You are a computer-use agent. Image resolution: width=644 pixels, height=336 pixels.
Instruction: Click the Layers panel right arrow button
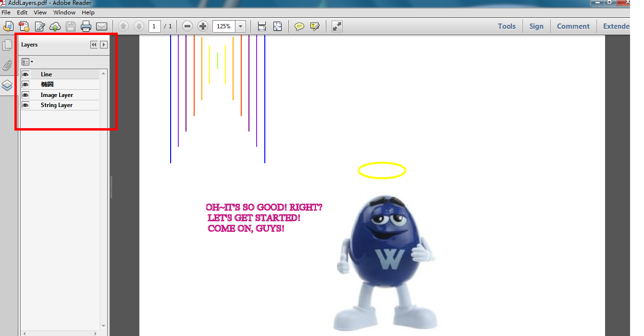pos(103,45)
